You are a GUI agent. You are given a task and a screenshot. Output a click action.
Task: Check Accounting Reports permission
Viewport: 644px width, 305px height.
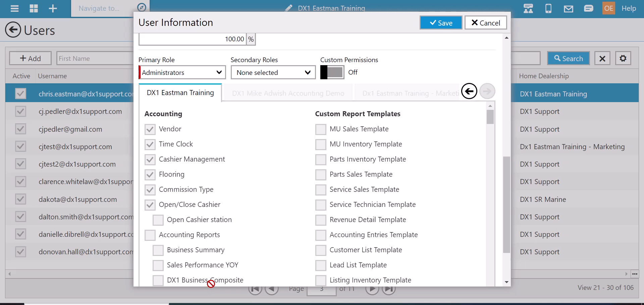(x=150, y=235)
